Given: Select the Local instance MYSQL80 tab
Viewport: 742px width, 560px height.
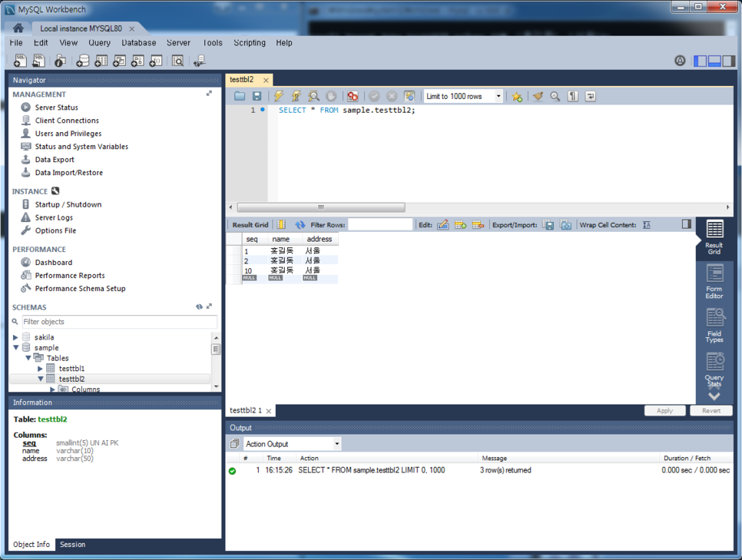Looking at the screenshot, I should tap(81, 28).
